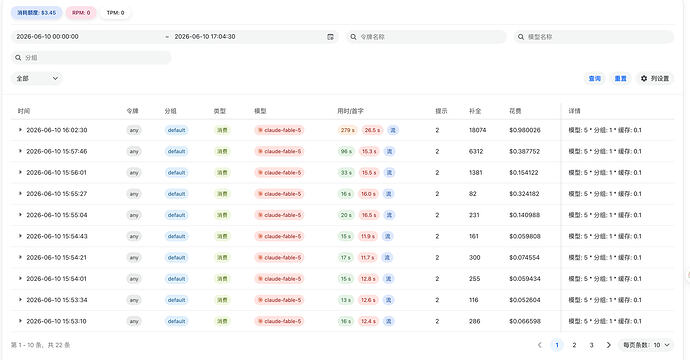
Task: Expand the 2026-06-10 15:53:10 log row
Action: click(20, 321)
